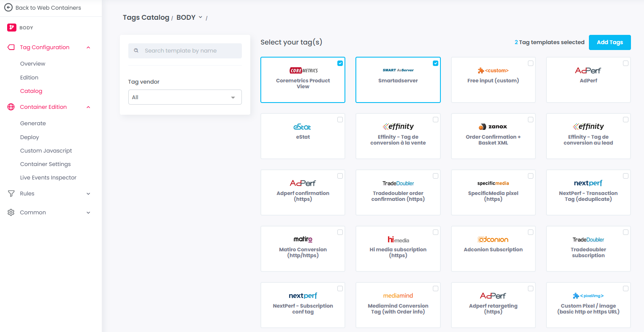Expand the Rules section chevron
Image resolution: width=644 pixels, height=332 pixels.
point(88,194)
